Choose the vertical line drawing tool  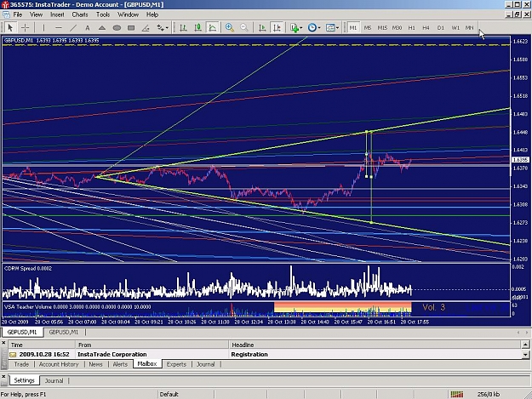point(43,27)
